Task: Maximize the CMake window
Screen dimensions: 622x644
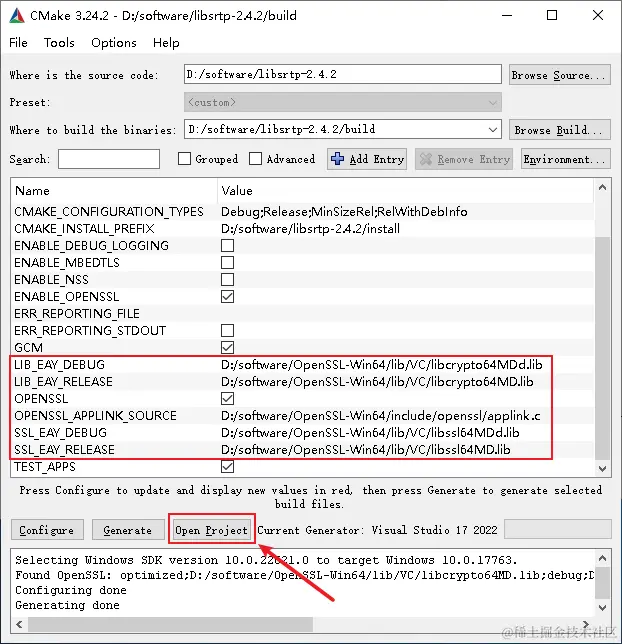Action: pos(552,16)
